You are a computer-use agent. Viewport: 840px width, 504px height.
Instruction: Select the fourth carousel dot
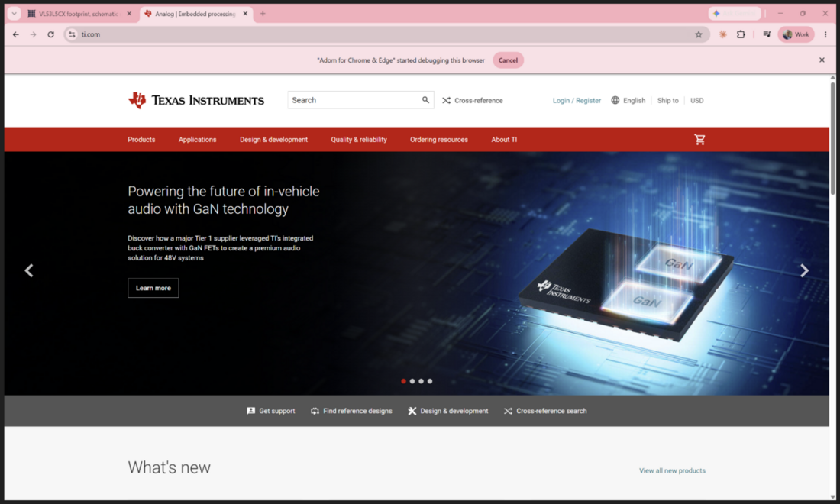pyautogui.click(x=430, y=381)
